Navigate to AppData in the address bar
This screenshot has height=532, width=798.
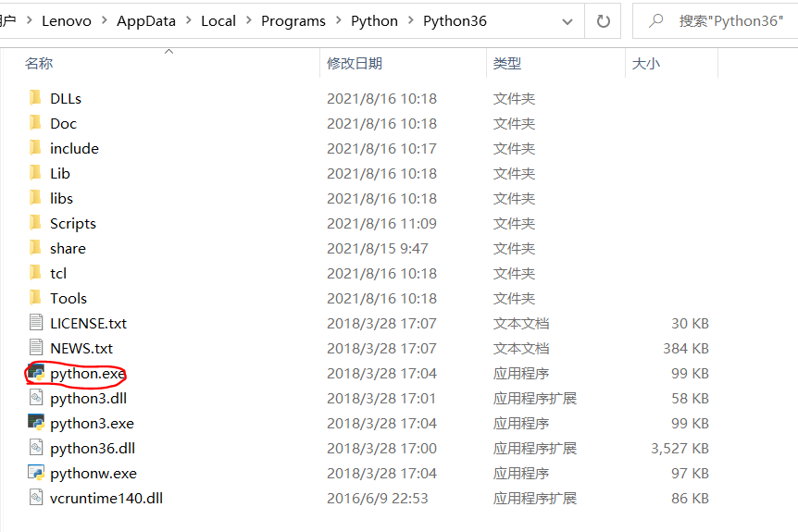coord(146,21)
